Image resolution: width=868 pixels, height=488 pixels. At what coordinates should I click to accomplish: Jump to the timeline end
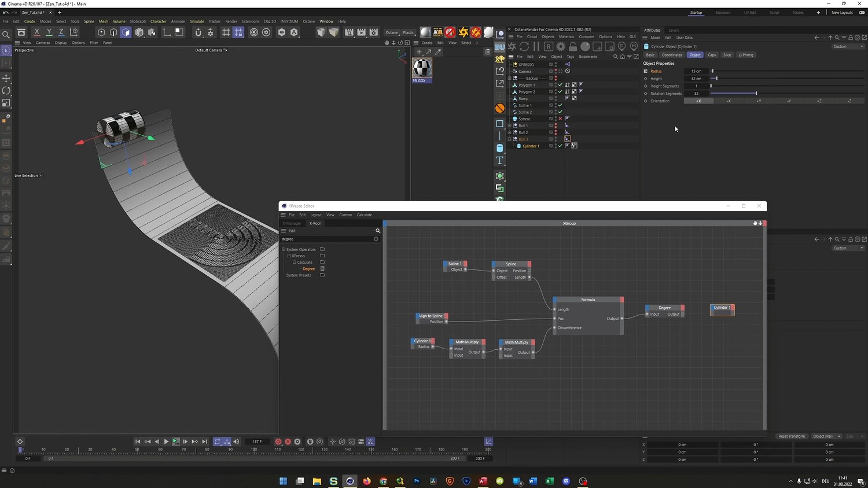(x=204, y=442)
